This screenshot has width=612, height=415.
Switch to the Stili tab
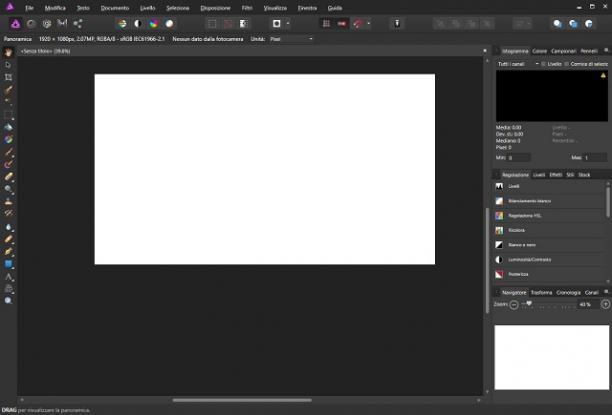pos(570,175)
